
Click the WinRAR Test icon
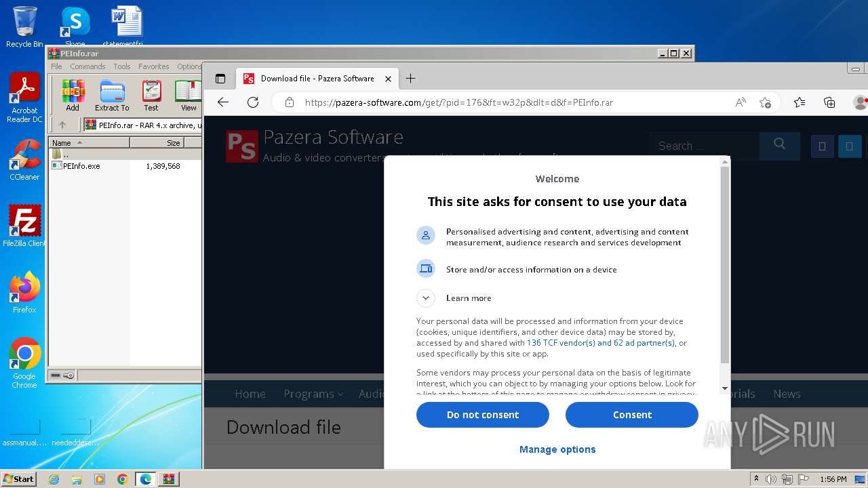151,96
